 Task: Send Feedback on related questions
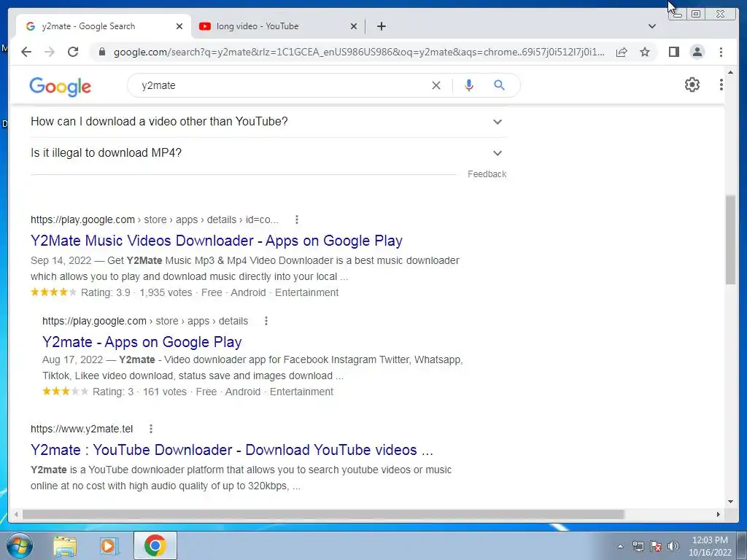[x=487, y=174]
